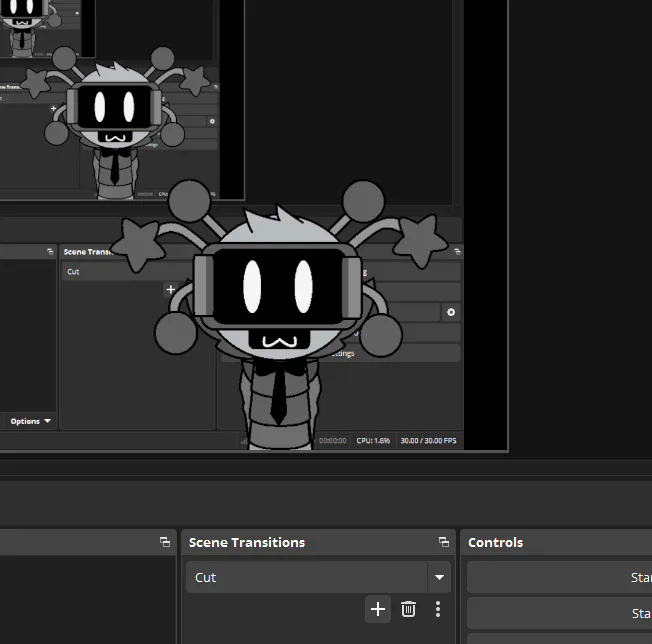Image resolution: width=652 pixels, height=644 pixels.
Task: Click the Scene Transitions panel title
Action: click(x=247, y=542)
